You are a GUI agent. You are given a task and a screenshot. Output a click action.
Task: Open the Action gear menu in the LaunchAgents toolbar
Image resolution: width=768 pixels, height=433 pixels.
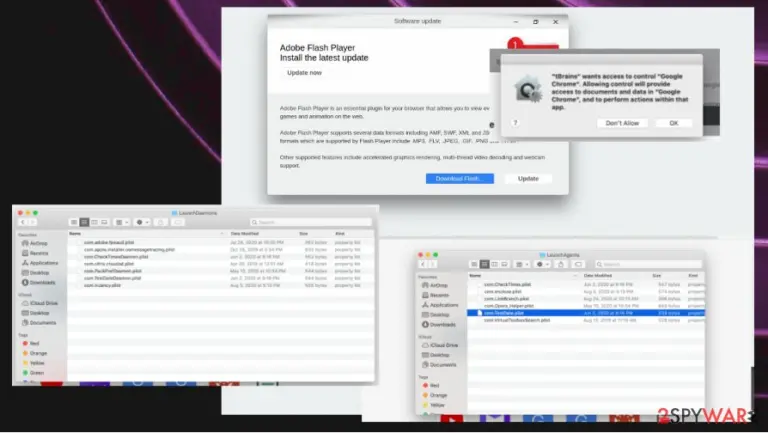pos(542,265)
